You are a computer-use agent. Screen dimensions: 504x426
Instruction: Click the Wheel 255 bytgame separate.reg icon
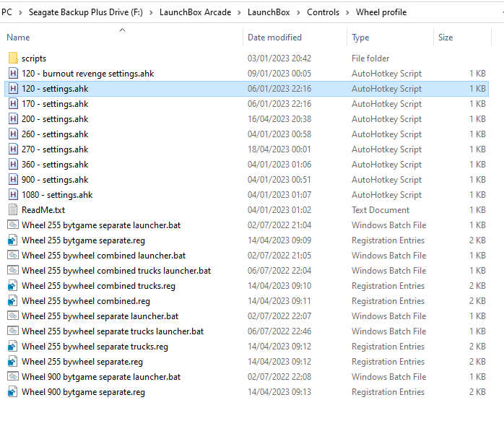coord(12,240)
